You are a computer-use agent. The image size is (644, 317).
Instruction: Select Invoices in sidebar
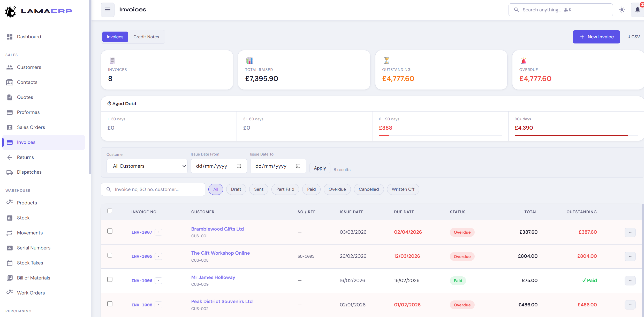(43, 142)
